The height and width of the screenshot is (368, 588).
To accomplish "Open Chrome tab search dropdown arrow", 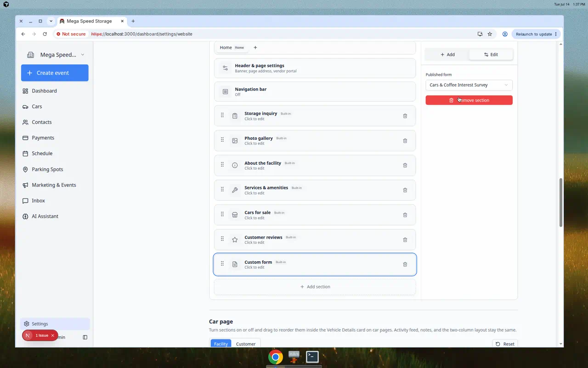I will point(51,21).
